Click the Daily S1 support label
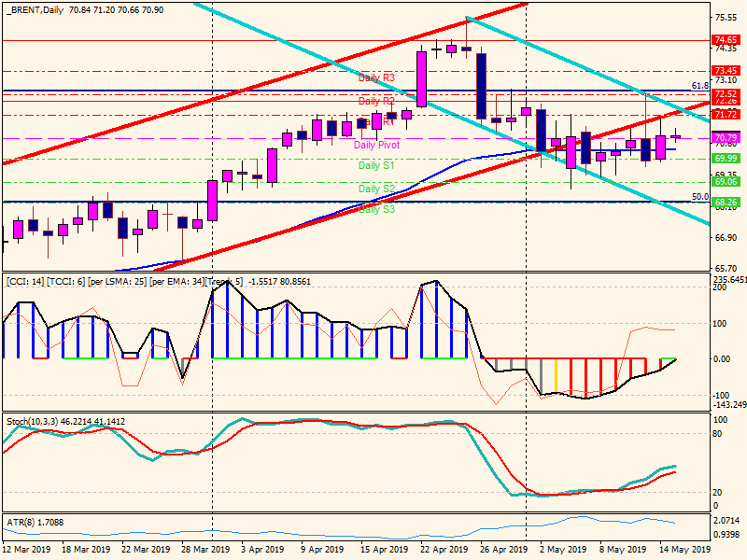 coord(376,165)
